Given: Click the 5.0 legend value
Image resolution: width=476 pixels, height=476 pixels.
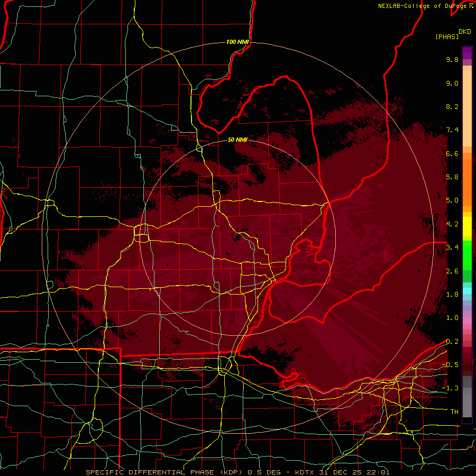Looking at the screenshot, I should pyautogui.click(x=452, y=200).
